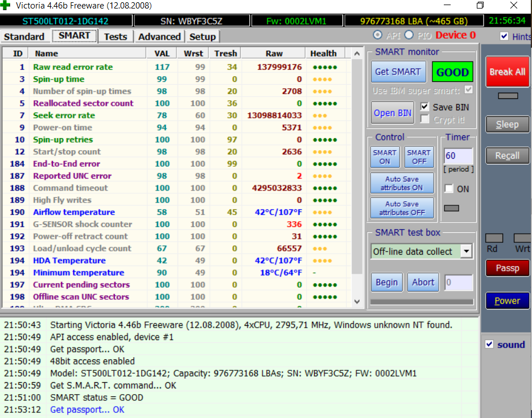Minimize the Victoria window
This screenshot has width=532, height=418.
click(447, 5)
